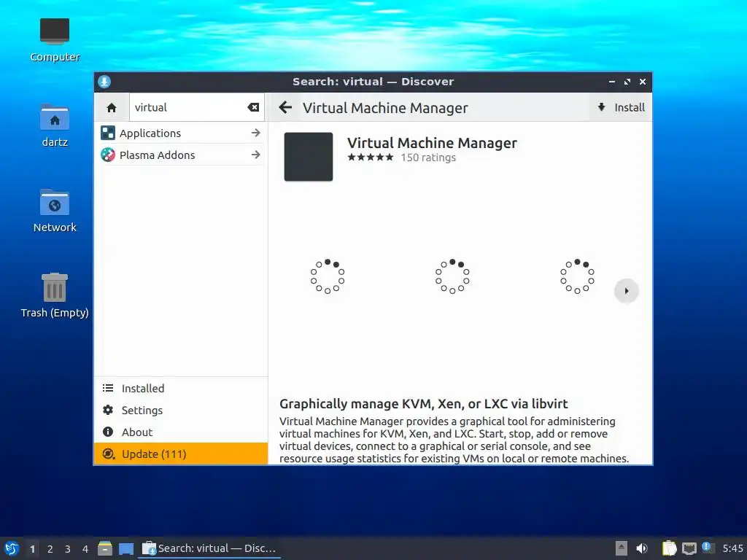
Task: Click Virtual Machine Manager app icon
Action: pos(309,157)
